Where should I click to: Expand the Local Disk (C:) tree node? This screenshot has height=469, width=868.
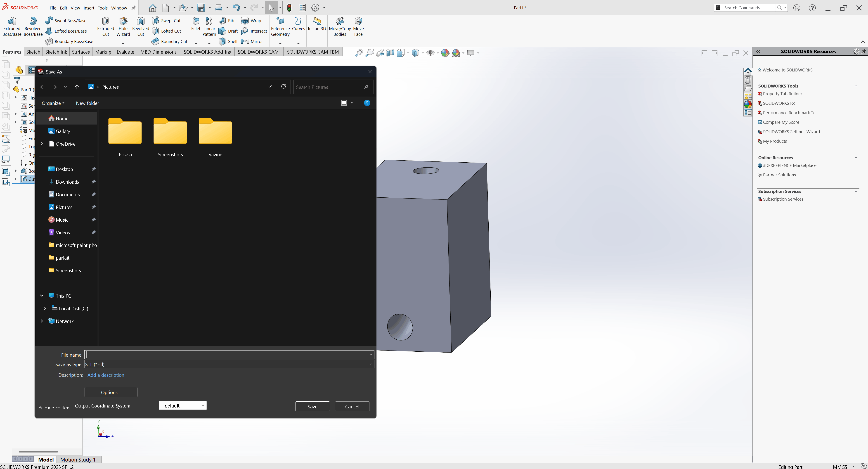point(45,308)
